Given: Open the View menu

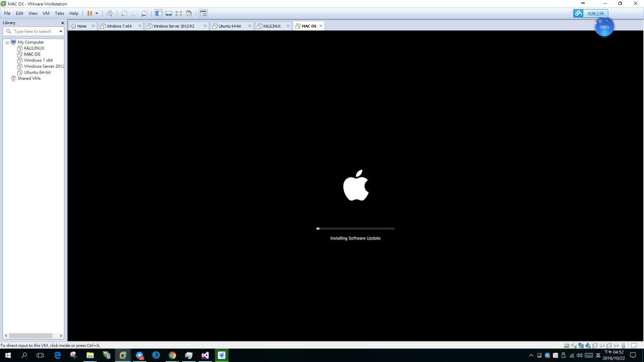Looking at the screenshot, I should tap(33, 14).
